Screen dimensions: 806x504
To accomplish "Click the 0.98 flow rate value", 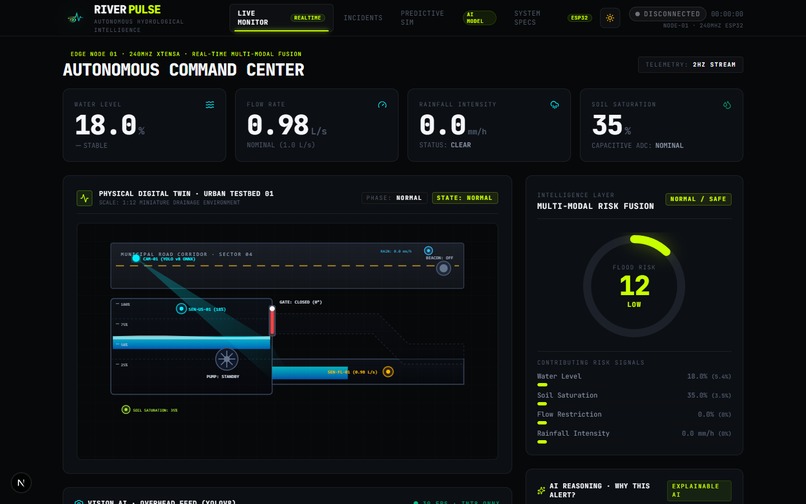I will click(x=278, y=125).
